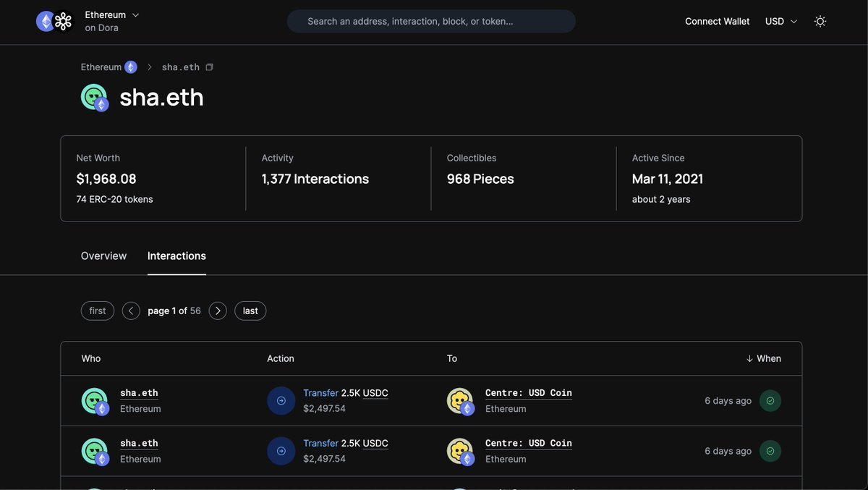The width and height of the screenshot is (868, 490).
Task: Switch to the Overview tab
Action: (x=103, y=255)
